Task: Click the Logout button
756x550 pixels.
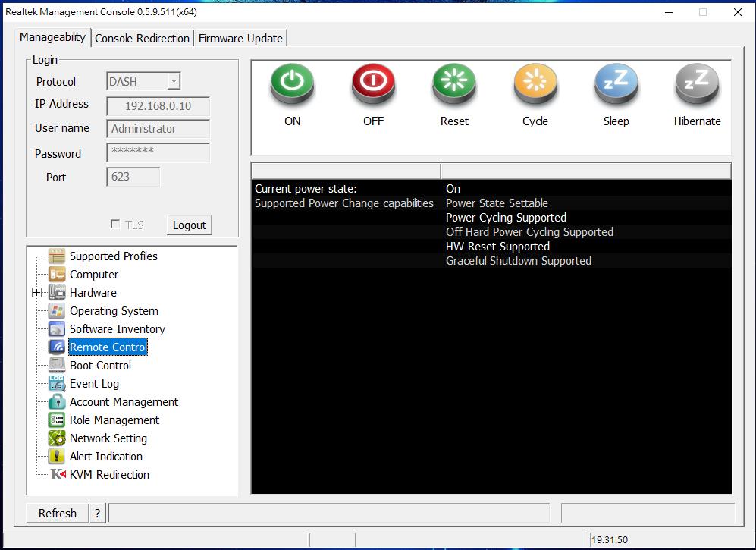Action: click(189, 225)
